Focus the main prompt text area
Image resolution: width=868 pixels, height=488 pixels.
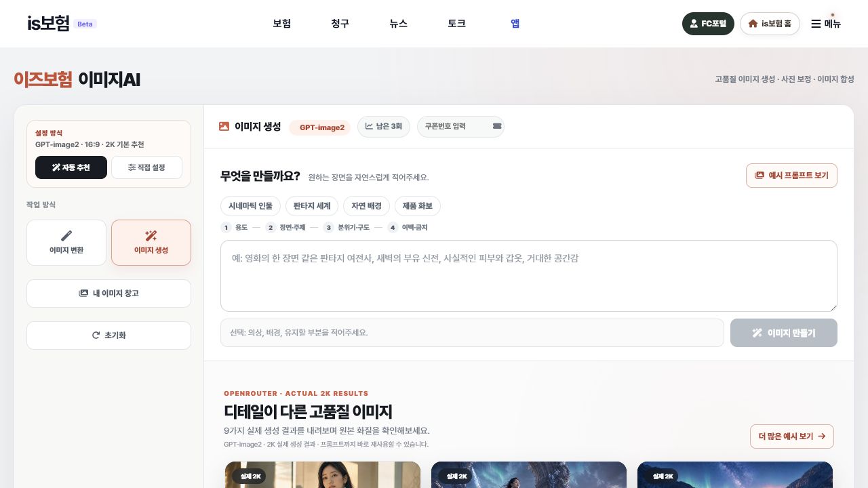[x=529, y=276]
